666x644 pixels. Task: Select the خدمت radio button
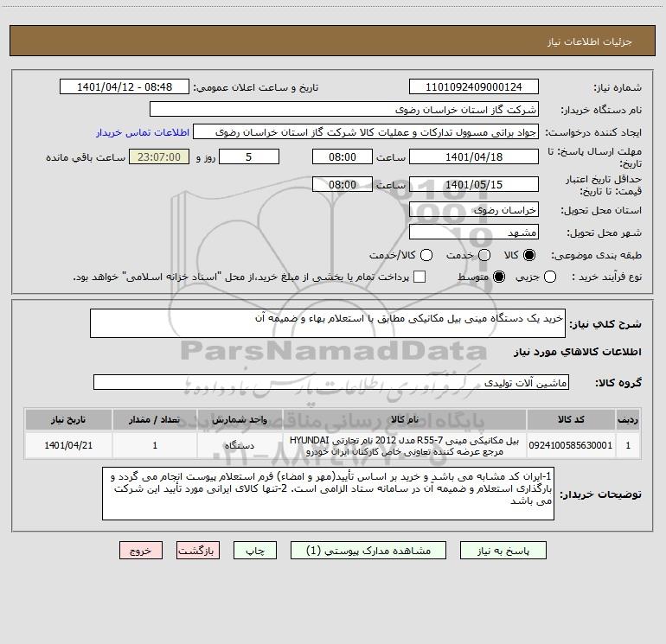point(483,255)
